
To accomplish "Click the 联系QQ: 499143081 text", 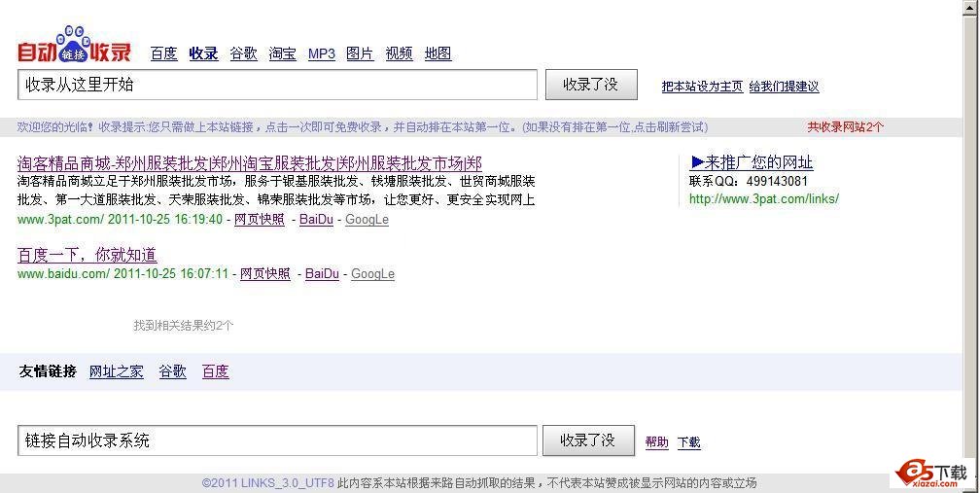I will pos(749,181).
